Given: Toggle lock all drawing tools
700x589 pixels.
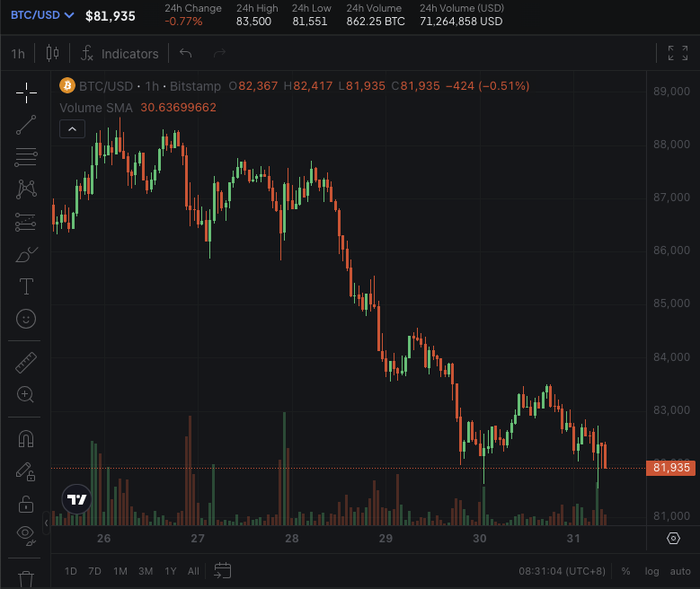Looking at the screenshot, I should pos(26,503).
